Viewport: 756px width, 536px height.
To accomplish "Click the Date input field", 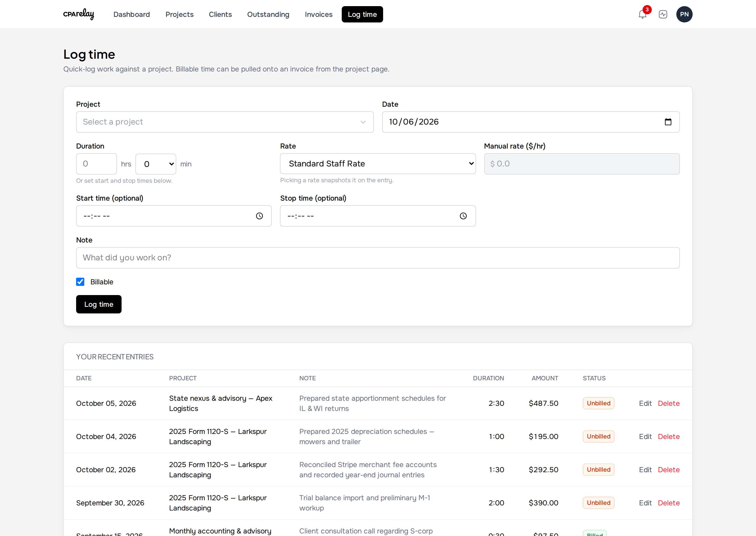I will coord(530,122).
